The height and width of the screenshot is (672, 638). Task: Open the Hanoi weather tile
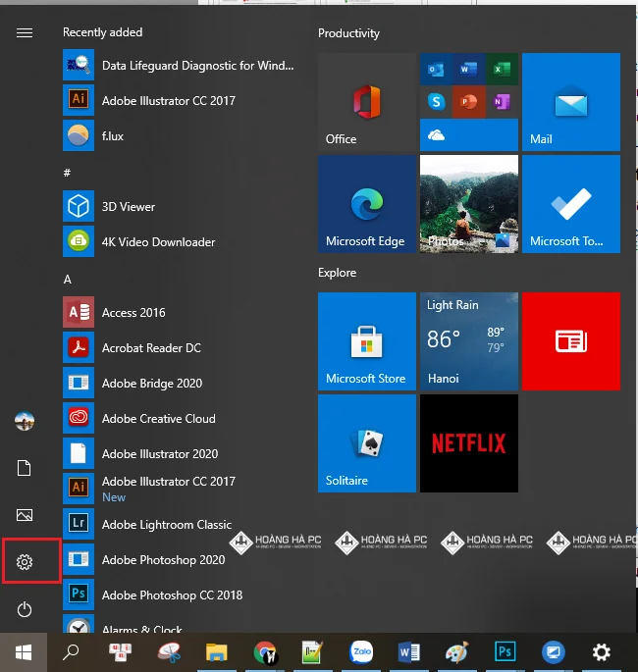coord(469,341)
